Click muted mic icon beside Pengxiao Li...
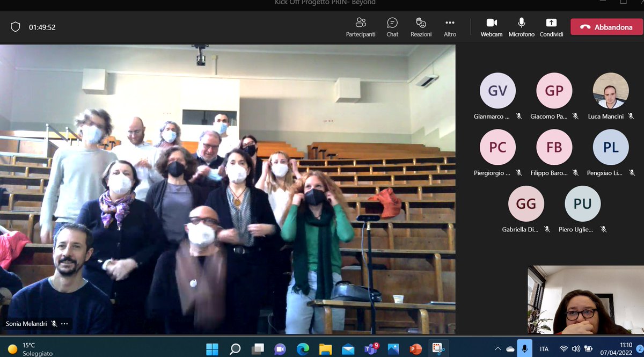Image resolution: width=644 pixels, height=357 pixels. (632, 173)
